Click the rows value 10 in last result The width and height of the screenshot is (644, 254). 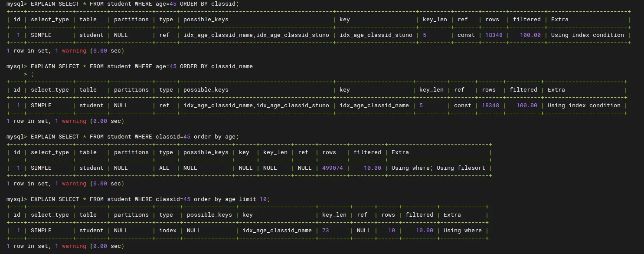[x=392, y=231]
